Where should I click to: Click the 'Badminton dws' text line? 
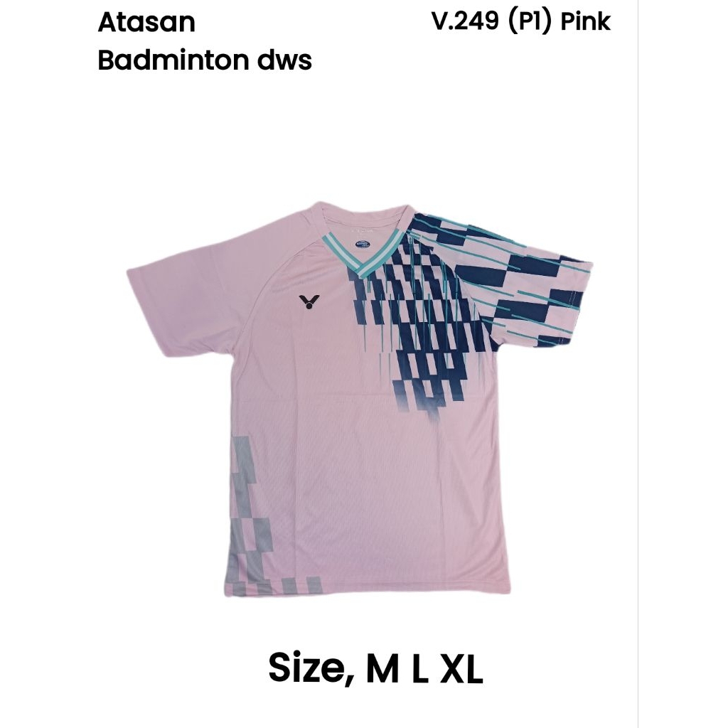(205, 60)
